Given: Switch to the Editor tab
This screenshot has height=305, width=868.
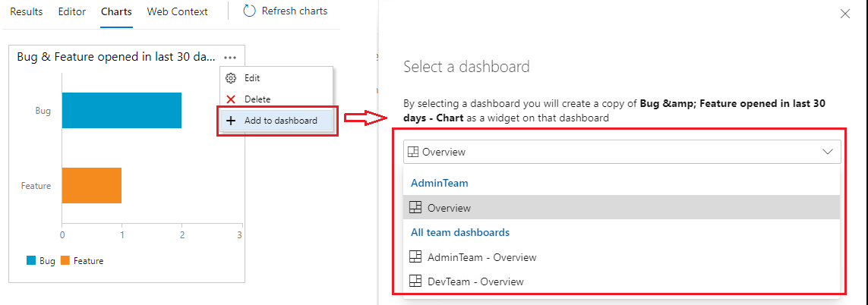Looking at the screenshot, I should 71,12.
